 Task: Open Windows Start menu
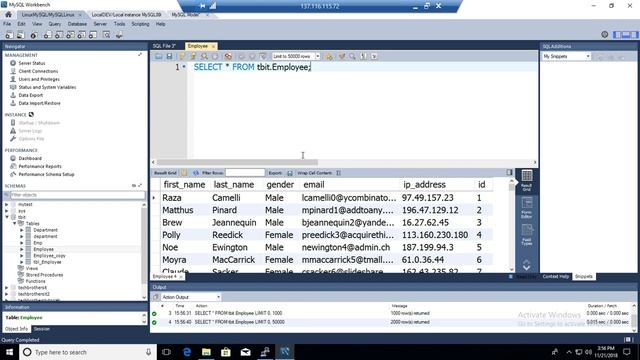[9, 352]
